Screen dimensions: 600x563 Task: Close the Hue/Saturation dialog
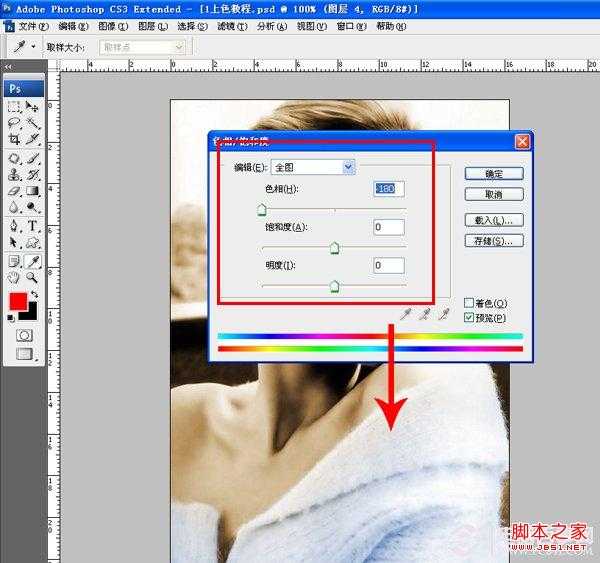pyautogui.click(x=522, y=142)
